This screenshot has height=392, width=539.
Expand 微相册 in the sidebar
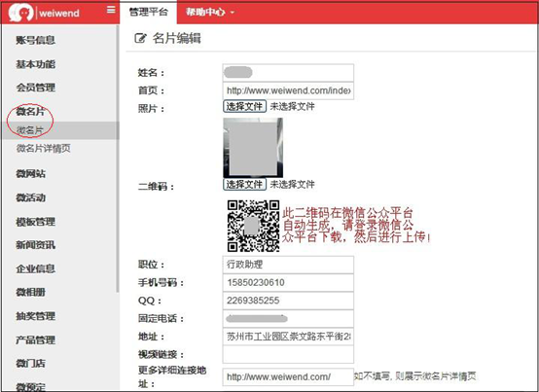coord(30,293)
